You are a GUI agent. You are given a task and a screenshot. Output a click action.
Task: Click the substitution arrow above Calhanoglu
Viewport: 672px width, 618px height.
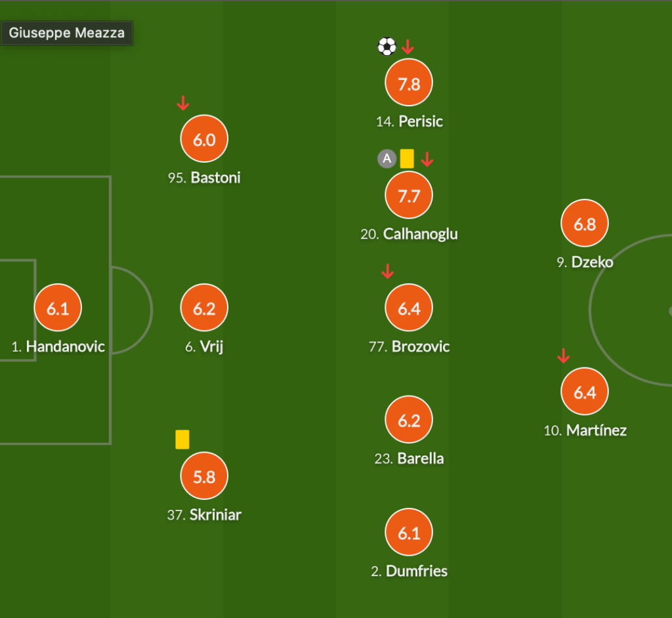(x=427, y=159)
